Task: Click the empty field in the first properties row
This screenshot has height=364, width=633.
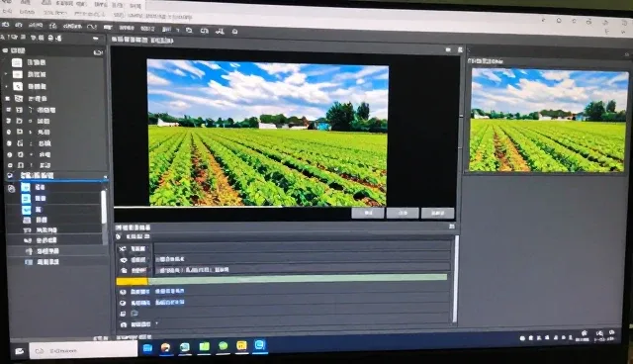Action: click(302, 248)
